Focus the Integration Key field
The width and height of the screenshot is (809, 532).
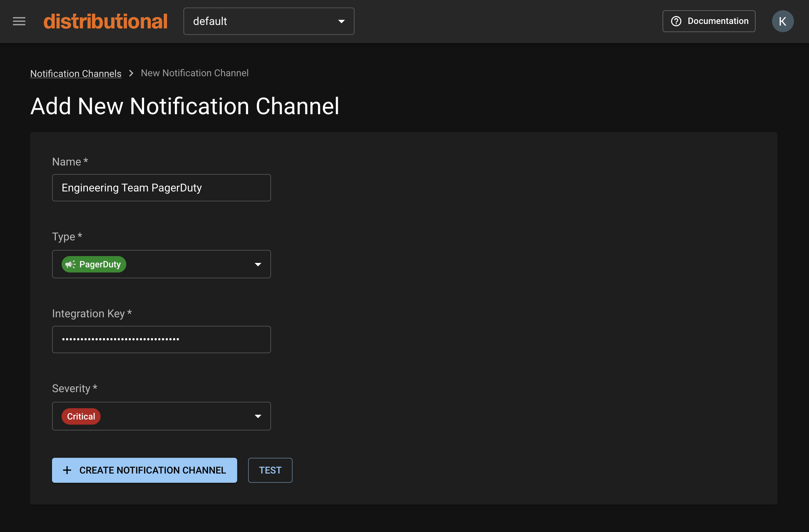(161, 340)
